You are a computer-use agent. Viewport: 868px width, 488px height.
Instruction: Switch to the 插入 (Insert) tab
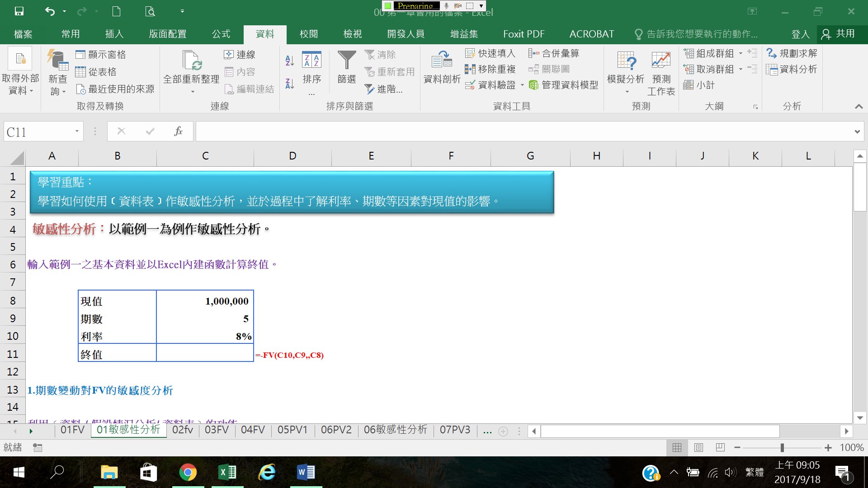tap(114, 34)
